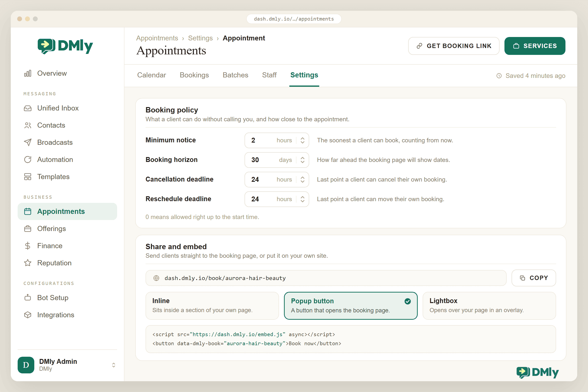Open Unified Inbox from sidebar
This screenshot has width=588, height=392.
67,108
